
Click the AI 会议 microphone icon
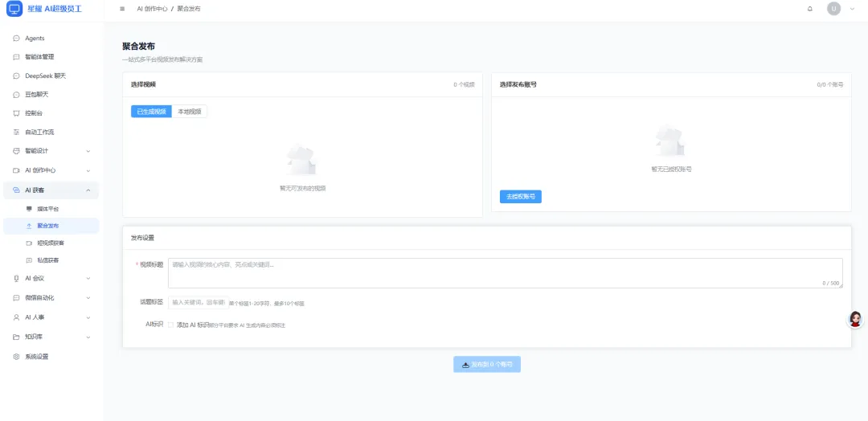pos(16,278)
